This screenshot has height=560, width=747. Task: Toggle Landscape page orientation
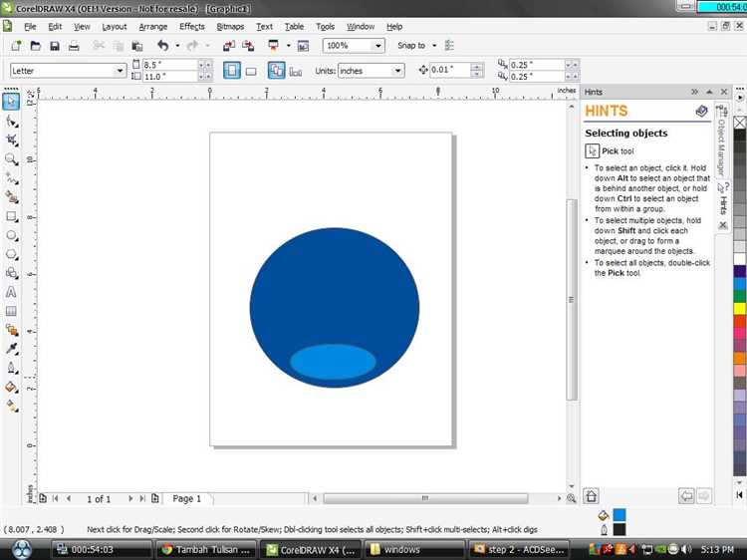(x=251, y=71)
